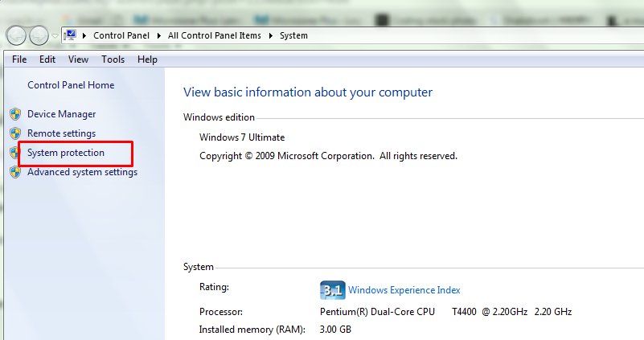This screenshot has height=340, width=644.
Task: Open the View menu
Action: coord(78,59)
